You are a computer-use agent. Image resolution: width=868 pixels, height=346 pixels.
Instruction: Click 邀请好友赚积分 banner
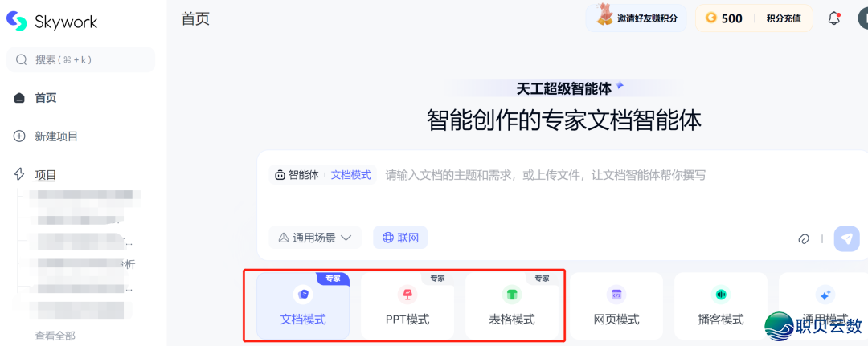tap(636, 18)
